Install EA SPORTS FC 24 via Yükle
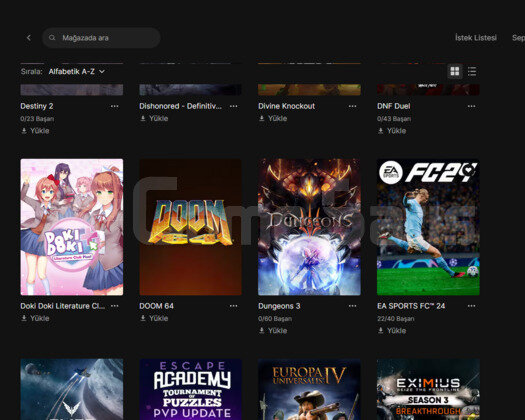The width and height of the screenshot is (525, 420). click(392, 331)
